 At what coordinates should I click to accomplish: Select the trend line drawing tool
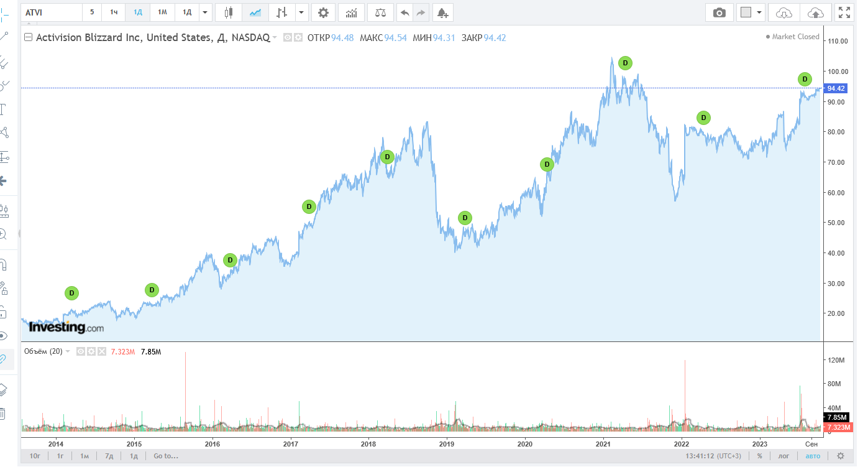(x=3, y=36)
